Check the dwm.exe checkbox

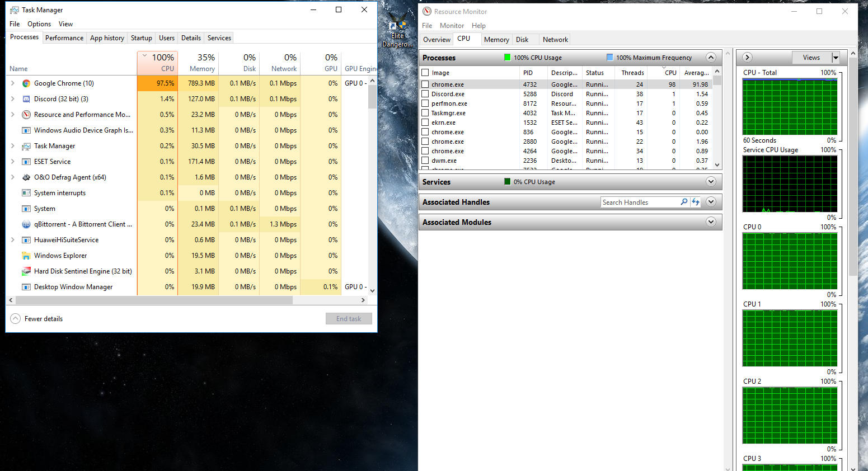(x=425, y=161)
